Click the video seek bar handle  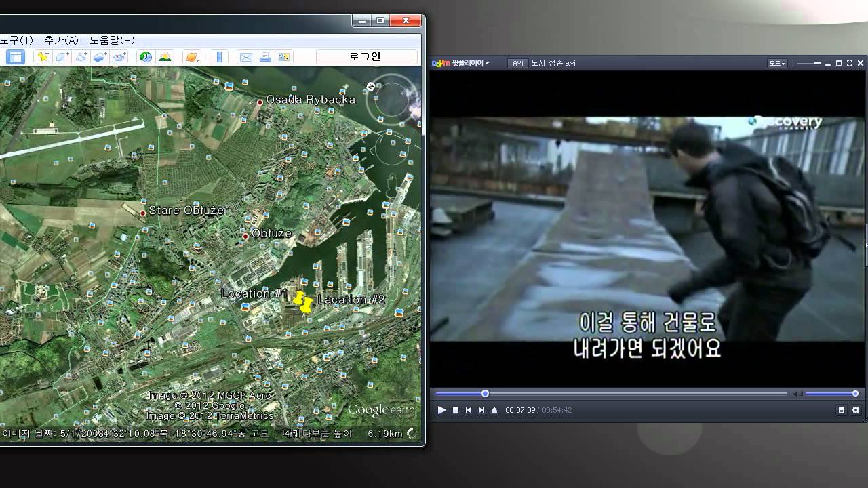click(485, 393)
